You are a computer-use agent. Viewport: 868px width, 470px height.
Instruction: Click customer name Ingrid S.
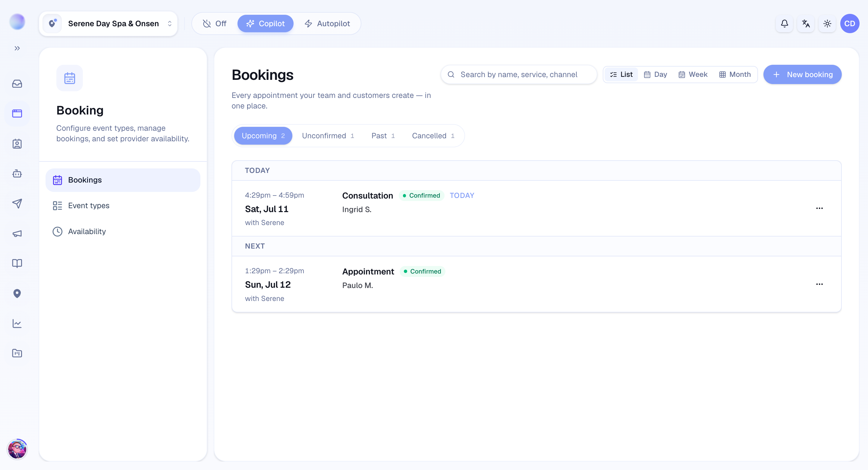point(357,209)
